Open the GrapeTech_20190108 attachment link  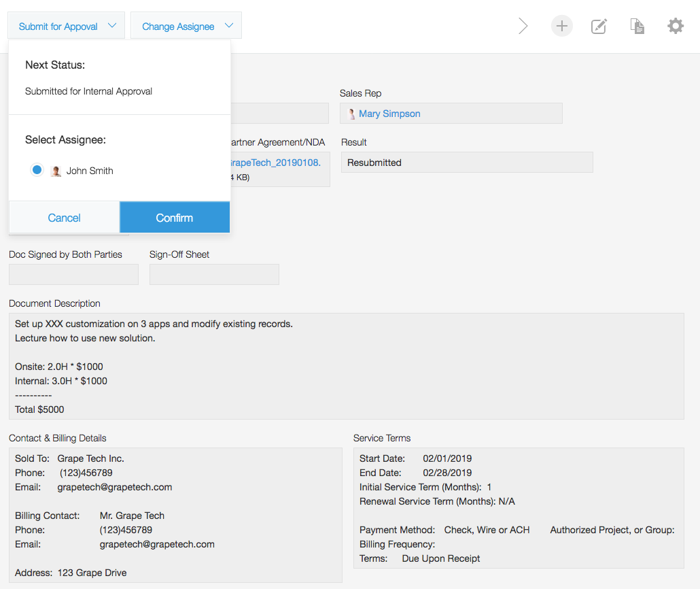coord(275,163)
